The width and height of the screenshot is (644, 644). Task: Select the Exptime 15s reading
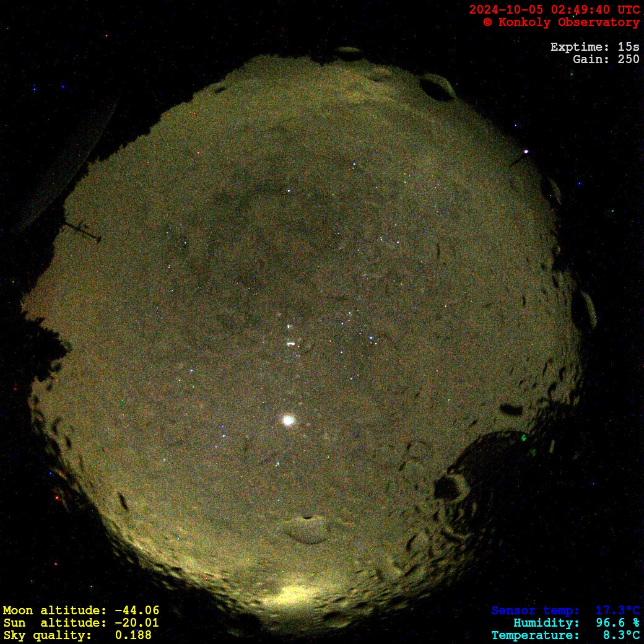594,47
